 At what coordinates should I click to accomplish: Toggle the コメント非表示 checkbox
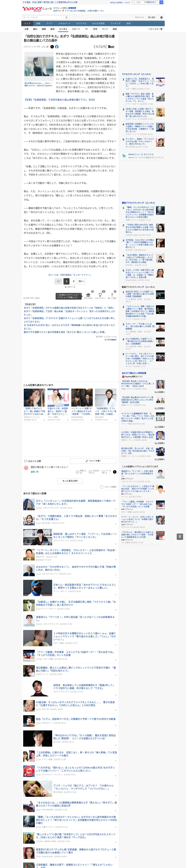(102, 487)
